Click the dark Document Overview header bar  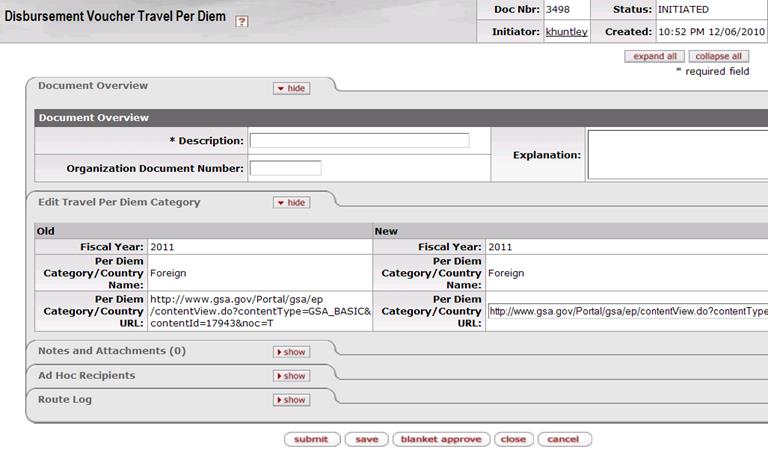[x=401, y=118]
